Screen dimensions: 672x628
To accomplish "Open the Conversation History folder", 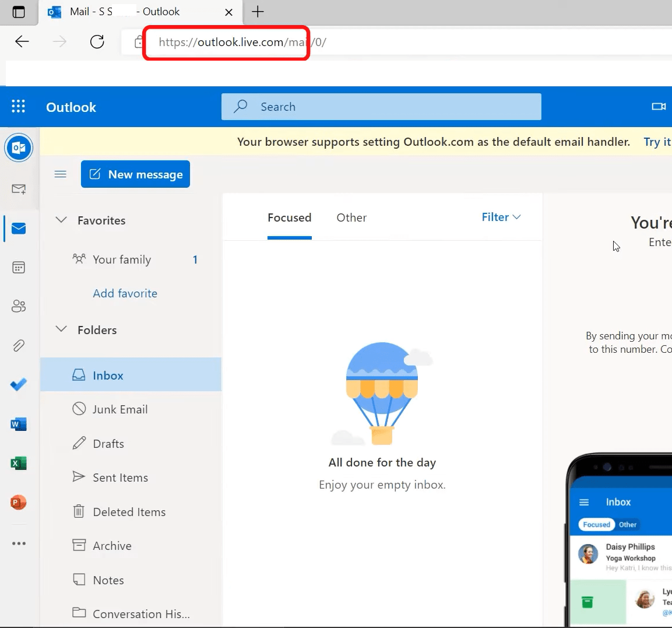I will 131,613.
